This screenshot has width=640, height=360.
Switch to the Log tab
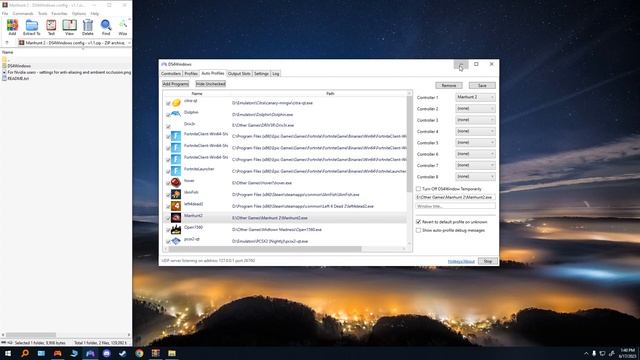coord(276,73)
